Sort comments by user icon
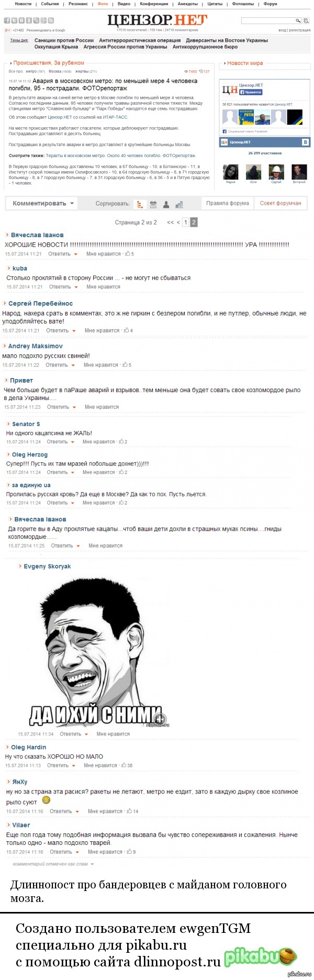Screen dimensions: 314x980 coord(166,204)
